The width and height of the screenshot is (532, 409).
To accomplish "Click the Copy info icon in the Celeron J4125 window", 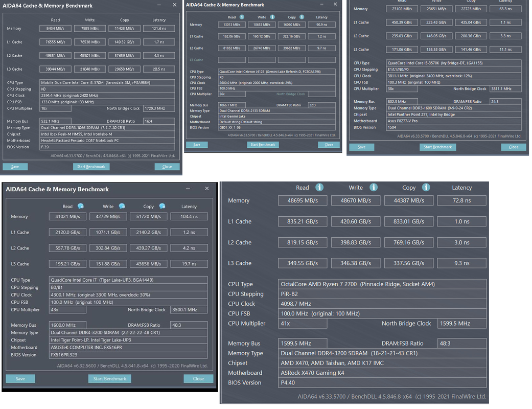I will (x=302, y=17).
